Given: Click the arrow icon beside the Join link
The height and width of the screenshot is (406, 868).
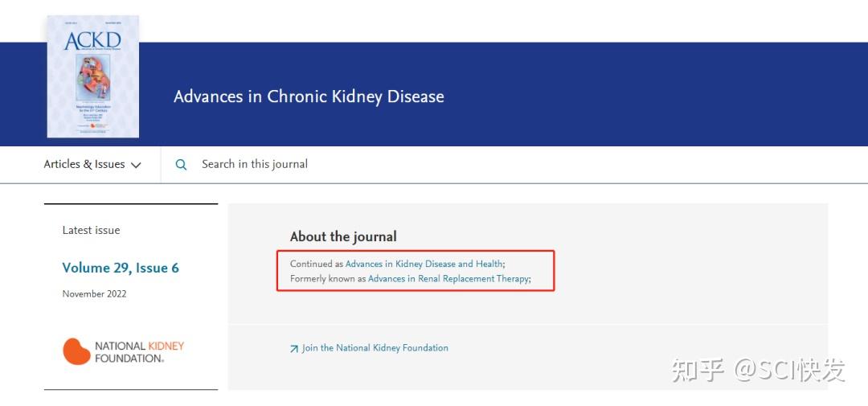Looking at the screenshot, I should [x=294, y=349].
